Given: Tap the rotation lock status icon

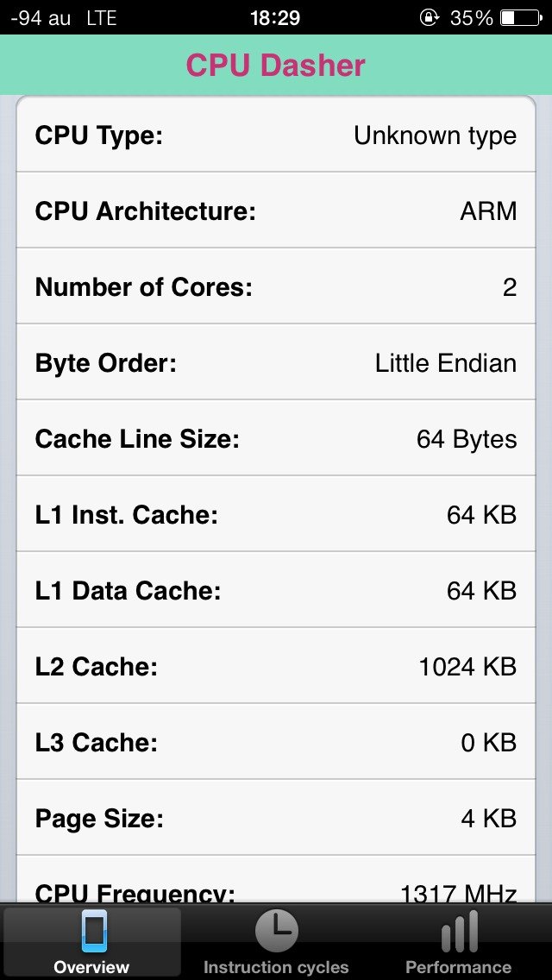Looking at the screenshot, I should [x=429, y=17].
